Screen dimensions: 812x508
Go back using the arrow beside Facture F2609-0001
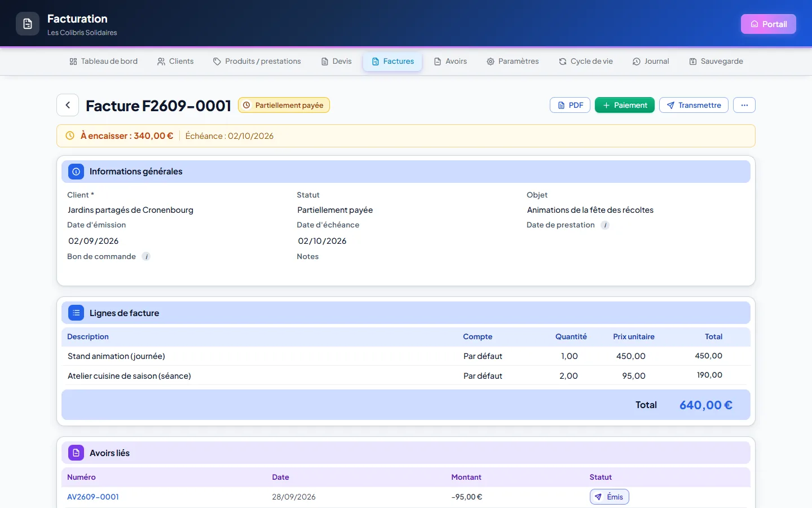click(x=68, y=105)
